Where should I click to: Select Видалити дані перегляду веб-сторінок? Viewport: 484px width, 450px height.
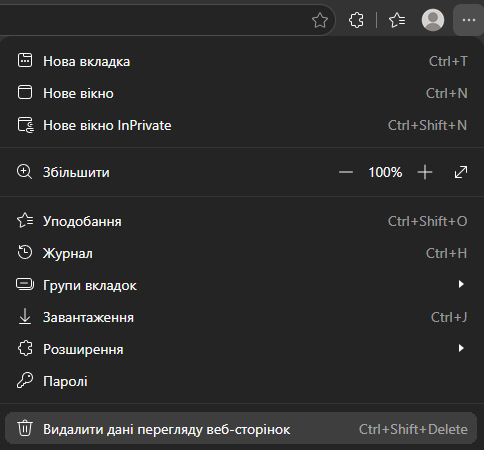[x=241, y=428]
